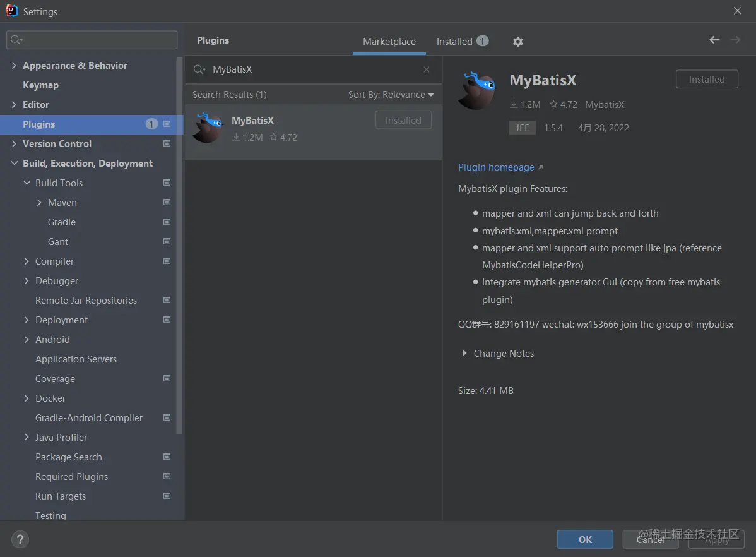Select Plugins in settings tree
The image size is (756, 557).
point(92,124)
